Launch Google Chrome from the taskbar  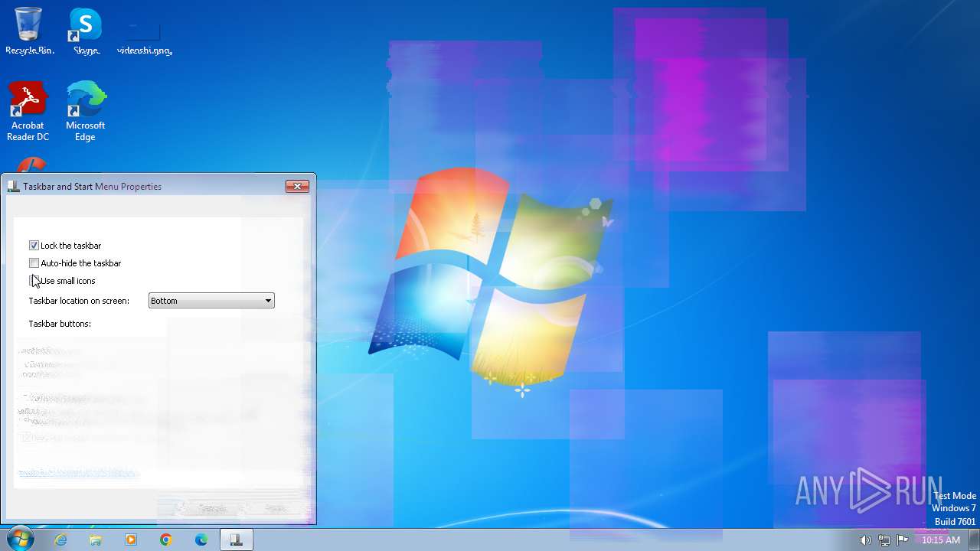click(x=166, y=540)
